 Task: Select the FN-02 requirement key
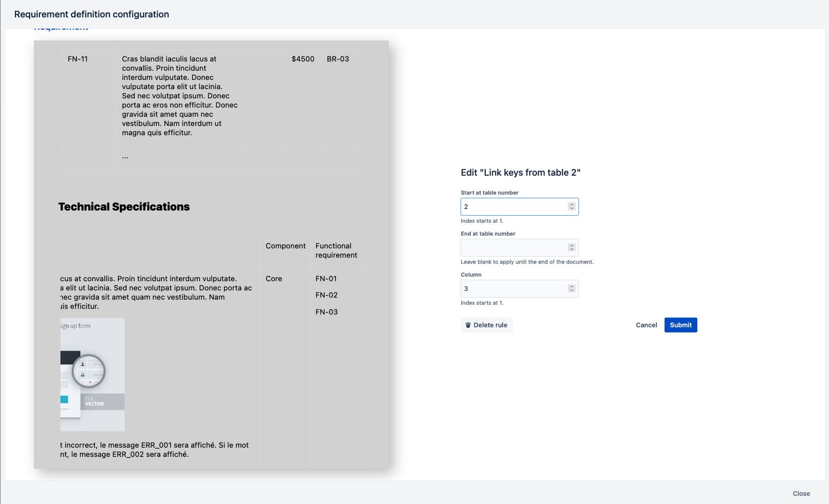326,295
